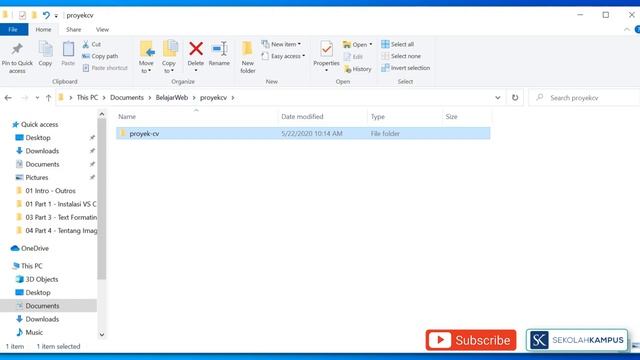Open 01 Intro - Outros folder

pyautogui.click(x=50, y=191)
